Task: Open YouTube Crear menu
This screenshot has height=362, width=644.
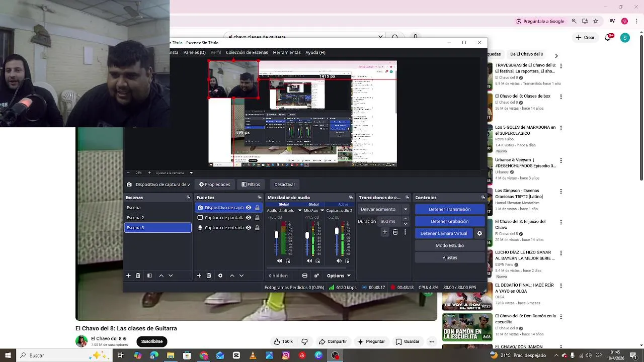Action: click(x=585, y=38)
